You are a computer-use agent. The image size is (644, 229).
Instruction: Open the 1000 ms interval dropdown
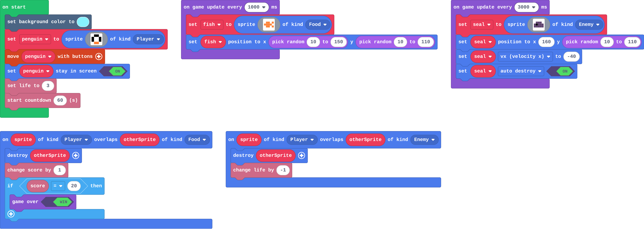pos(256,7)
